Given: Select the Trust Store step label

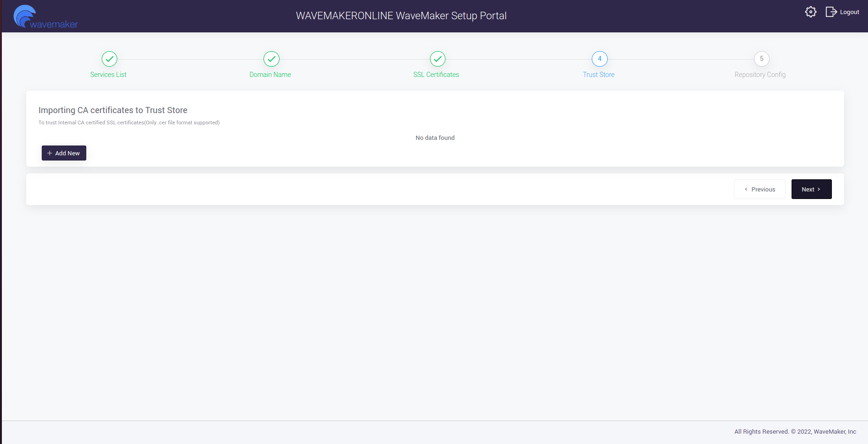Looking at the screenshot, I should click(598, 75).
